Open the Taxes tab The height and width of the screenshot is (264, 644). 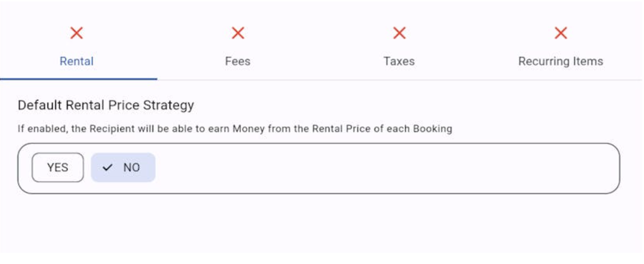pos(399,61)
